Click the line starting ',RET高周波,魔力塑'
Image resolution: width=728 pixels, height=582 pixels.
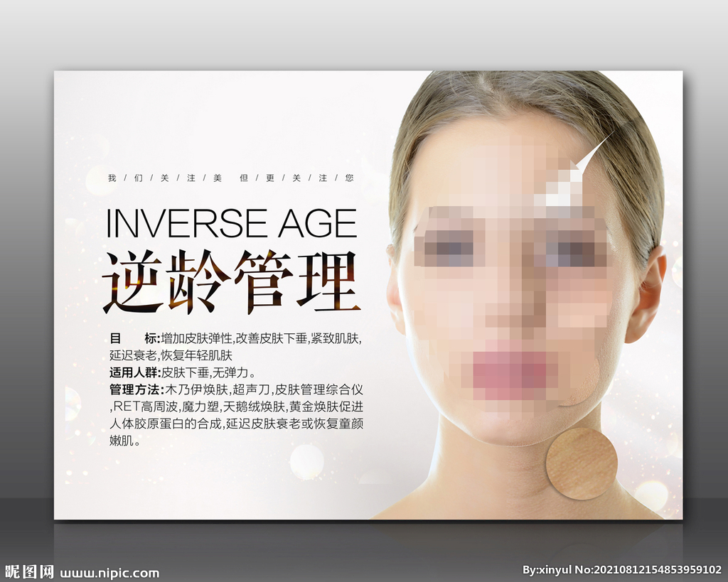(x=236, y=406)
